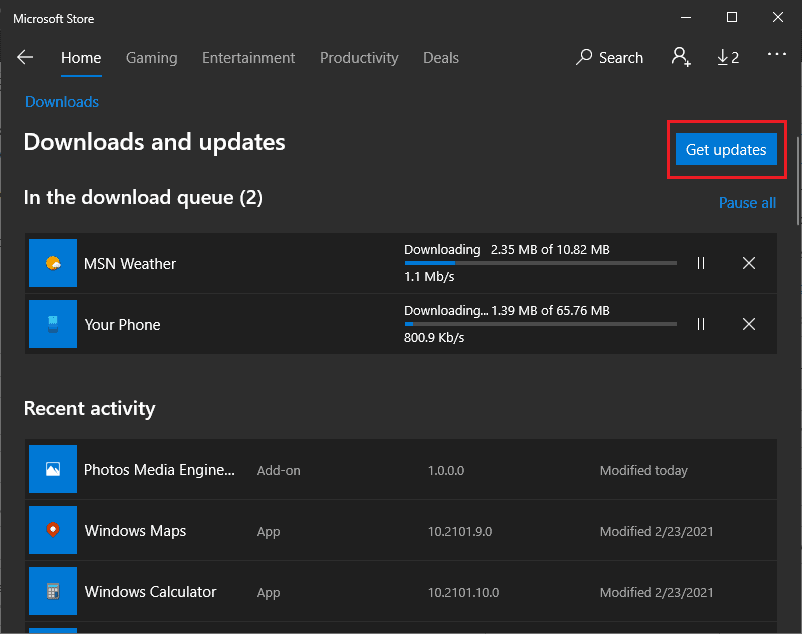Click the 1.1 Mb/s speed text
802x634 pixels.
[429, 277]
